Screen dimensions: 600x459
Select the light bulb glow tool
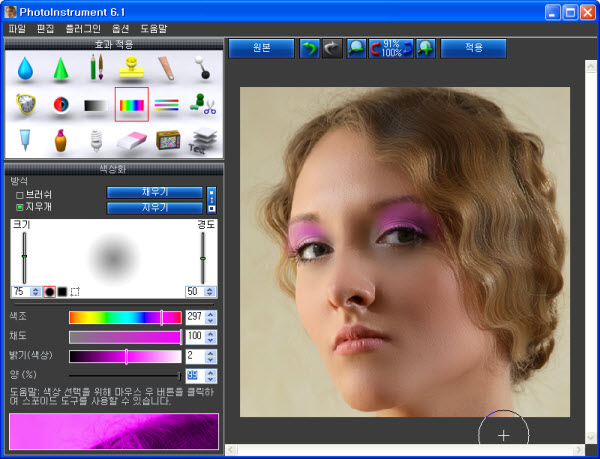pyautogui.click(x=96, y=140)
